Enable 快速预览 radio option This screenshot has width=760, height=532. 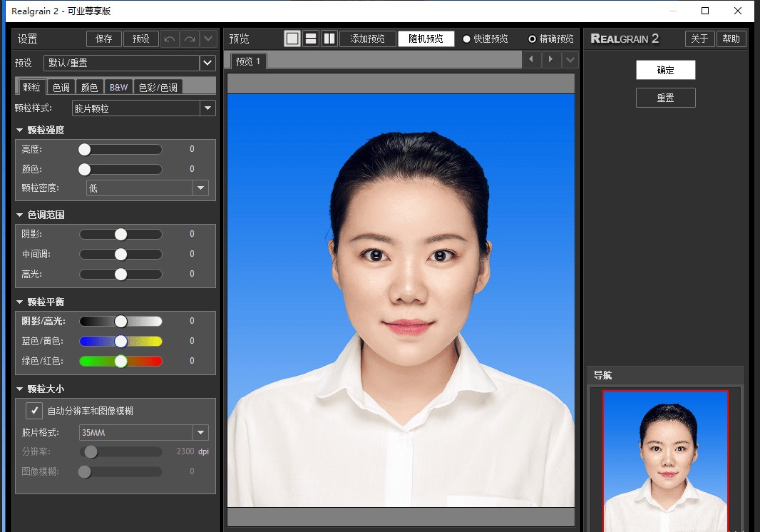tap(486, 39)
